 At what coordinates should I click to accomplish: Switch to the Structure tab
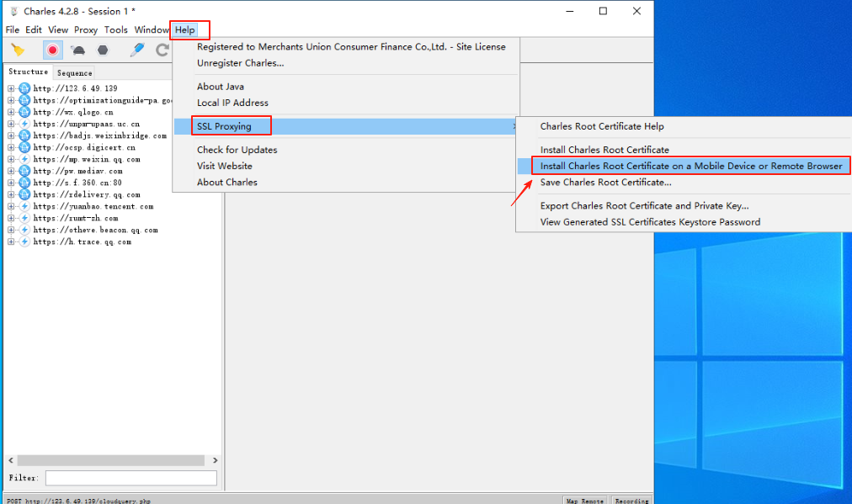coord(29,72)
